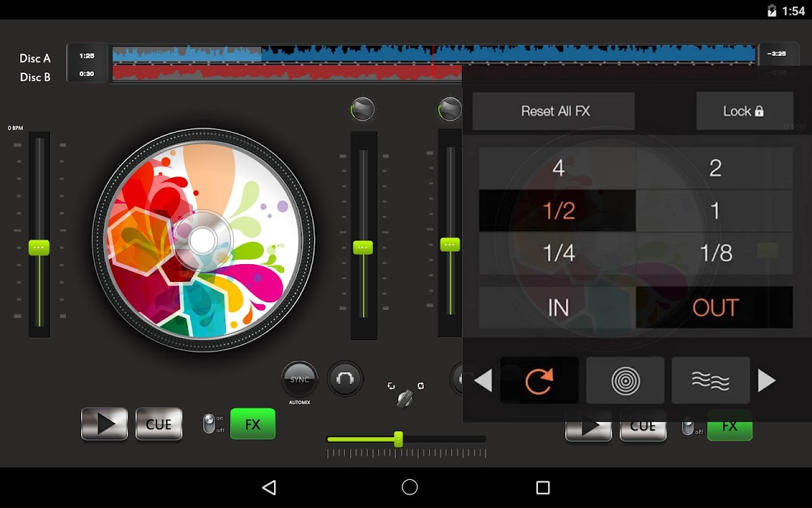
Task: Show next effects with right arrow
Action: click(767, 381)
